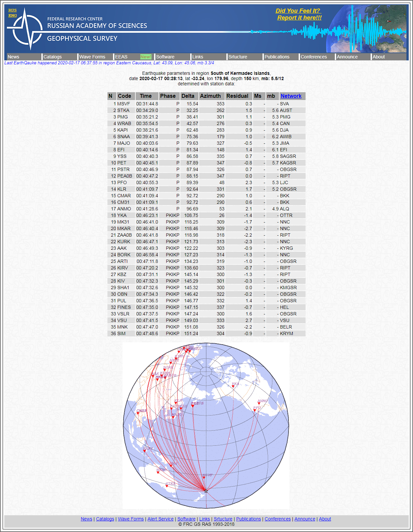Image resolution: width=413 pixels, height=532 pixels.
Task: Click station code STKA in table
Action: tap(123, 110)
